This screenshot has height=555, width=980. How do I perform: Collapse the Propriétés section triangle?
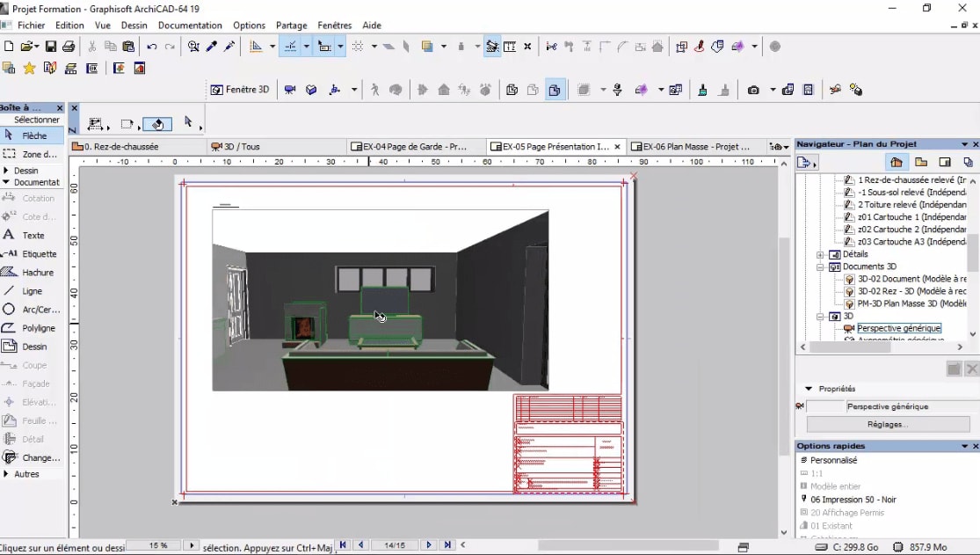(809, 389)
